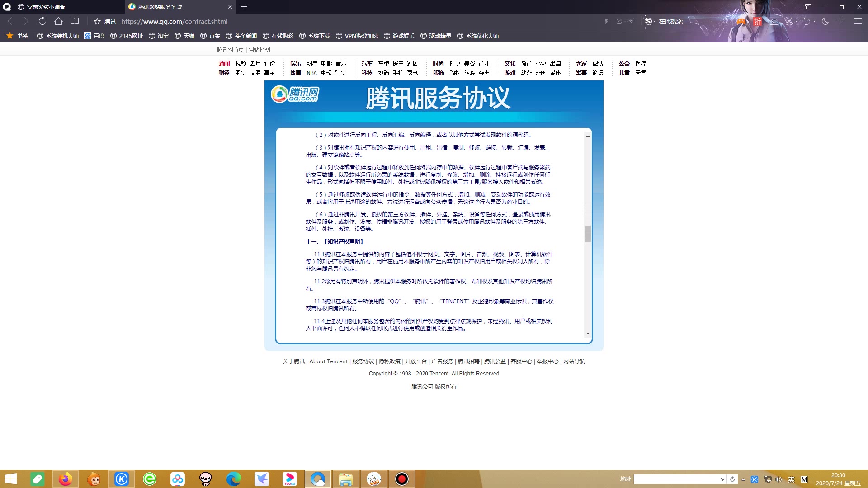Click the 在此搜索 search box
The height and width of the screenshot is (488, 868).
[x=687, y=21]
